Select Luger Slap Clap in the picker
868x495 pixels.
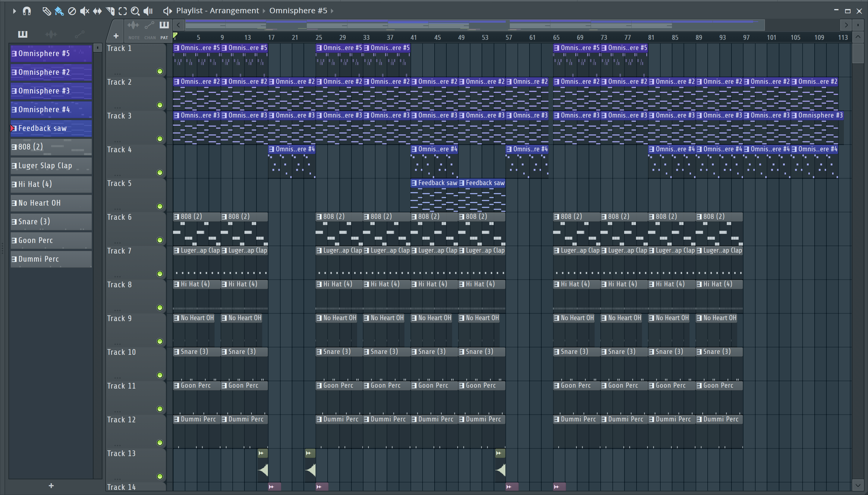(51, 166)
